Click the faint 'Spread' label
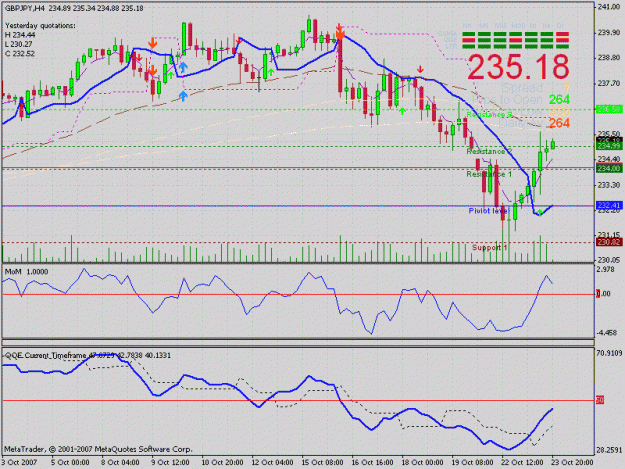The image size is (625, 469). point(522,88)
